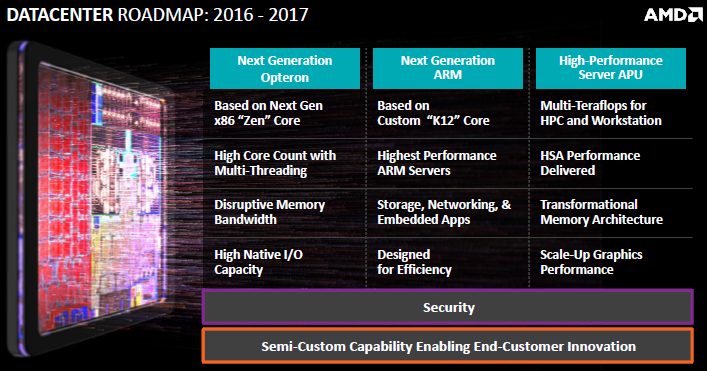
Task: Click High Core Count with Multi-Threading
Action: (x=275, y=163)
